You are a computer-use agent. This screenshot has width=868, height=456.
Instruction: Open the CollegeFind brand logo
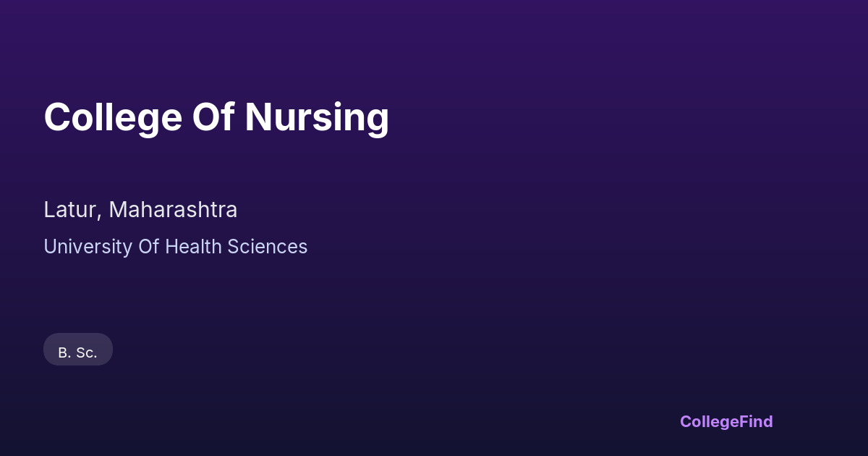[x=726, y=421]
